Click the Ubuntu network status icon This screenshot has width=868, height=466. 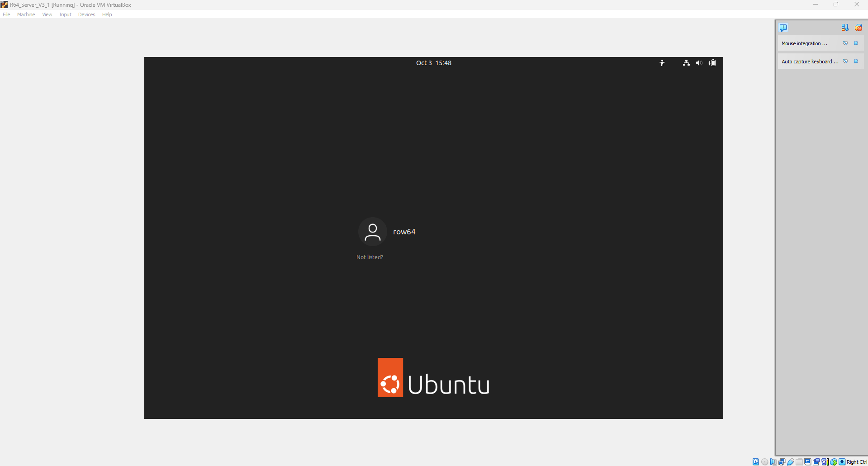point(686,63)
